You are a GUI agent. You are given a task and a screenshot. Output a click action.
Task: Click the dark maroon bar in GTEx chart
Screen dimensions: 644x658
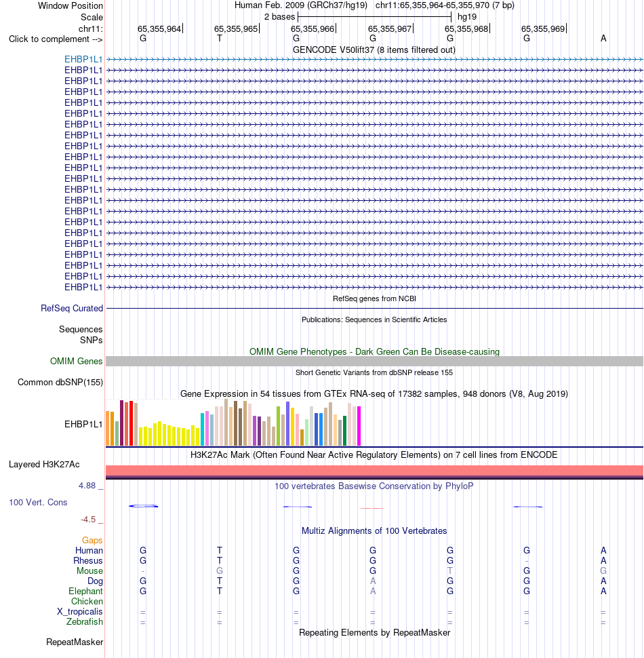121,423
